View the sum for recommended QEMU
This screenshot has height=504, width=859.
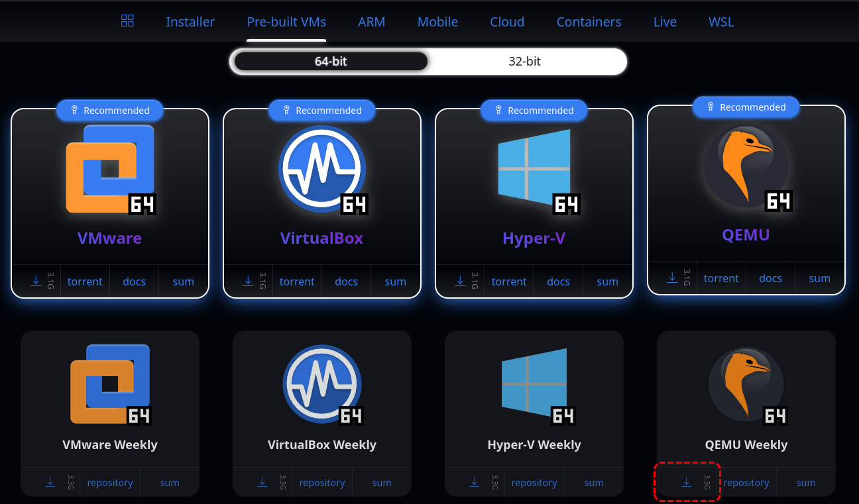click(819, 278)
